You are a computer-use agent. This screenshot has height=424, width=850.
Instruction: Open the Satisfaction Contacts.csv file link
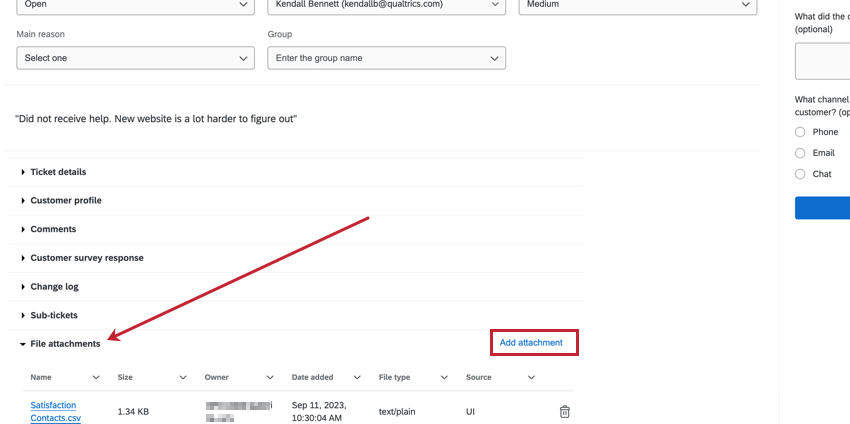55,412
